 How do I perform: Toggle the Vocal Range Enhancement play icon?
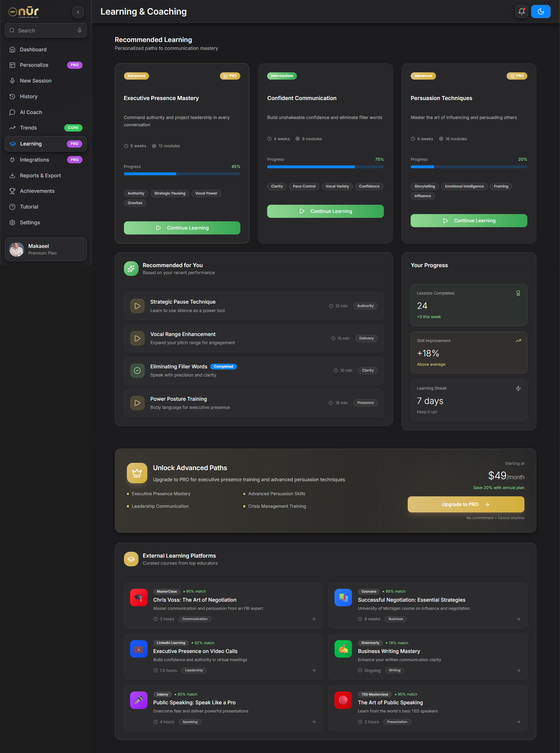tap(137, 338)
